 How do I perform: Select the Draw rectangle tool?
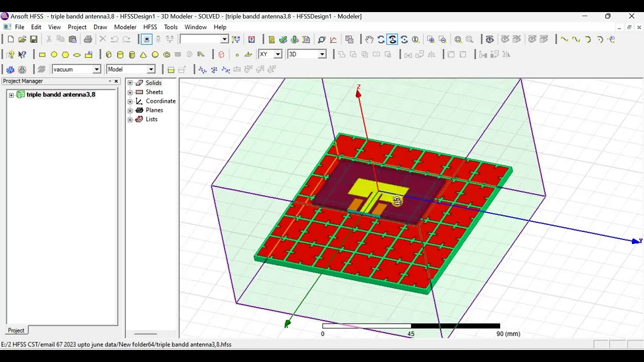(x=42, y=55)
